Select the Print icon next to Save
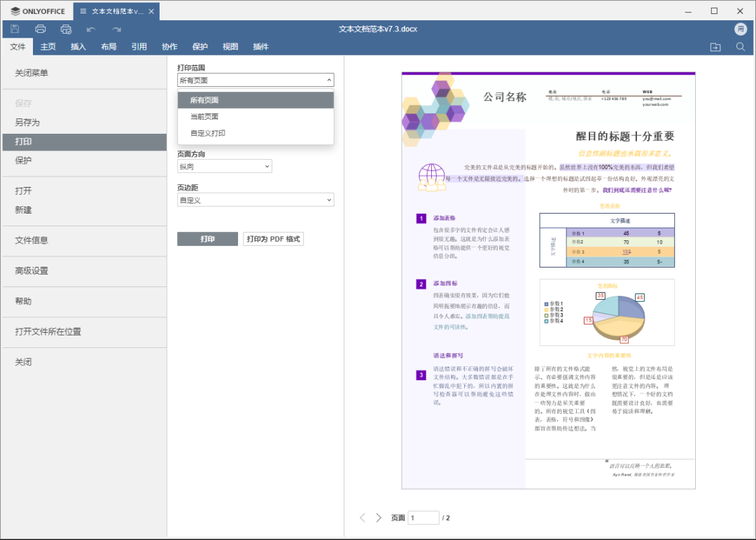This screenshot has height=540, width=756. (x=40, y=29)
